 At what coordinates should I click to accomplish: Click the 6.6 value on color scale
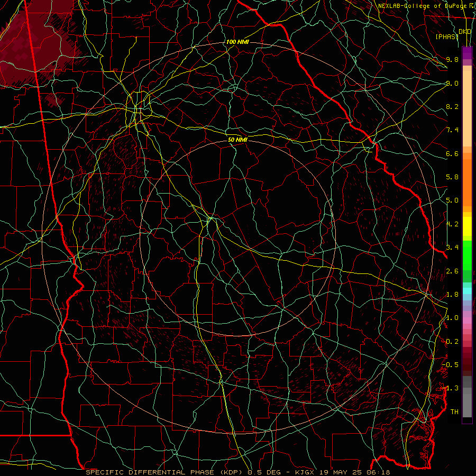(452, 153)
